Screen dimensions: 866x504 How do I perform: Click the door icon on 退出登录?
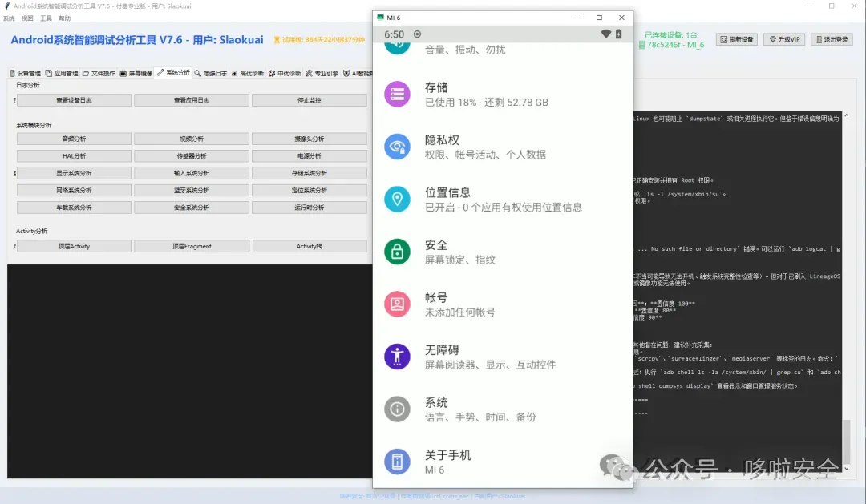tap(819, 39)
